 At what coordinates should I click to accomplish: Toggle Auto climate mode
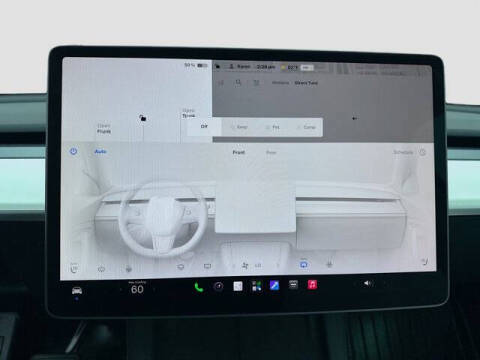tap(100, 152)
